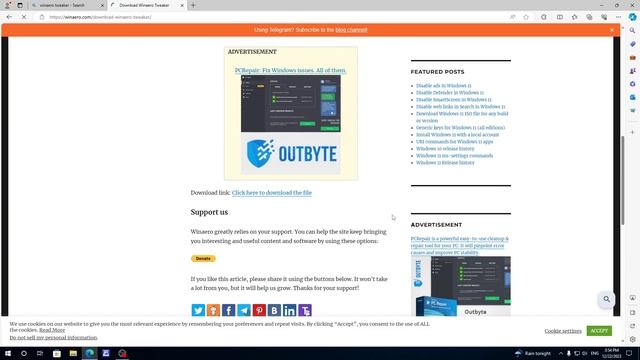Share the article on Telegram
The width and height of the screenshot is (640, 360).
pos(244,310)
